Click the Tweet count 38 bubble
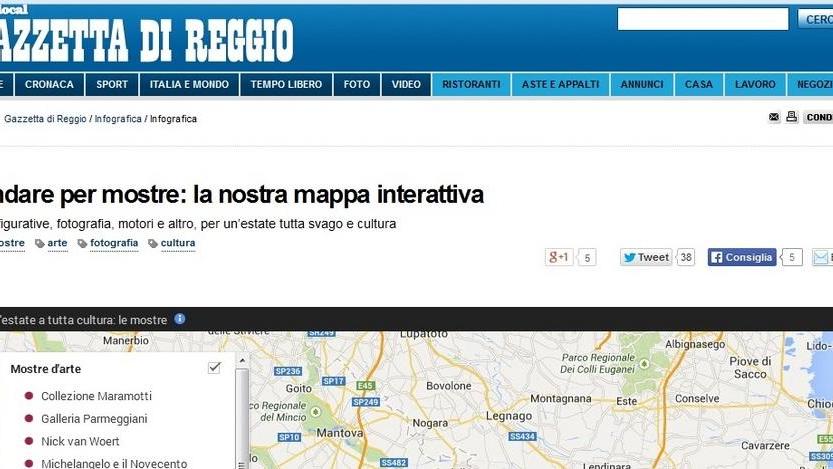Viewport: 833px width, 469px height. tap(686, 257)
